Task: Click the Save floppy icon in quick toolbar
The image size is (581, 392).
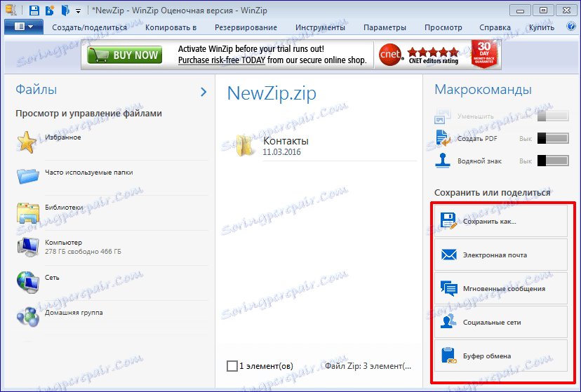Action: click(x=34, y=11)
